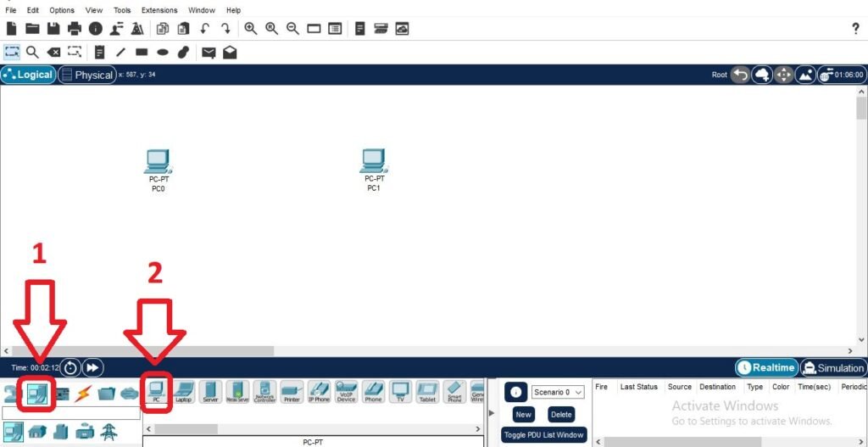Choose the lightning bolt Connections category
868x447 pixels.
[x=83, y=394]
